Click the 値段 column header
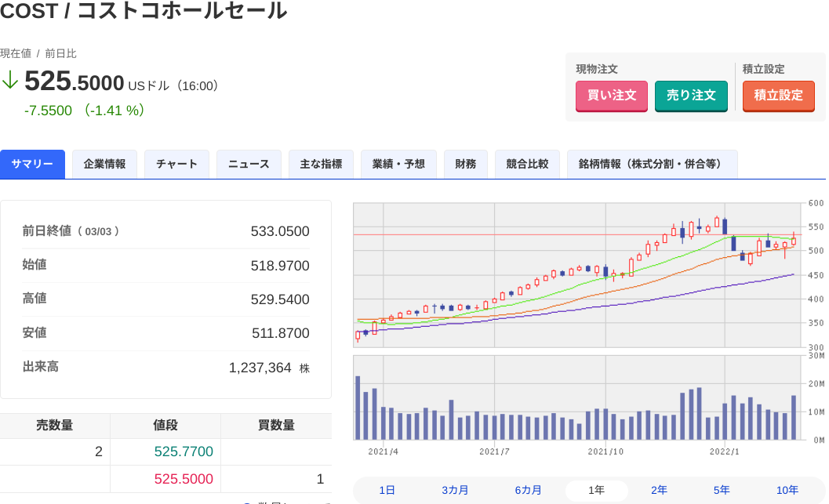The width and height of the screenshot is (829, 504). coord(165,426)
